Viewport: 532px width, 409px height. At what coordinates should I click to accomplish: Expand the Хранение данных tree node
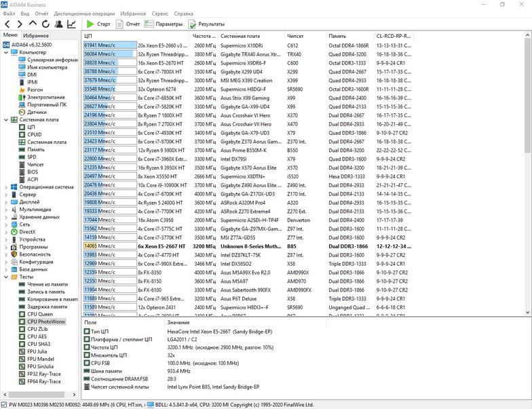click(x=5, y=217)
